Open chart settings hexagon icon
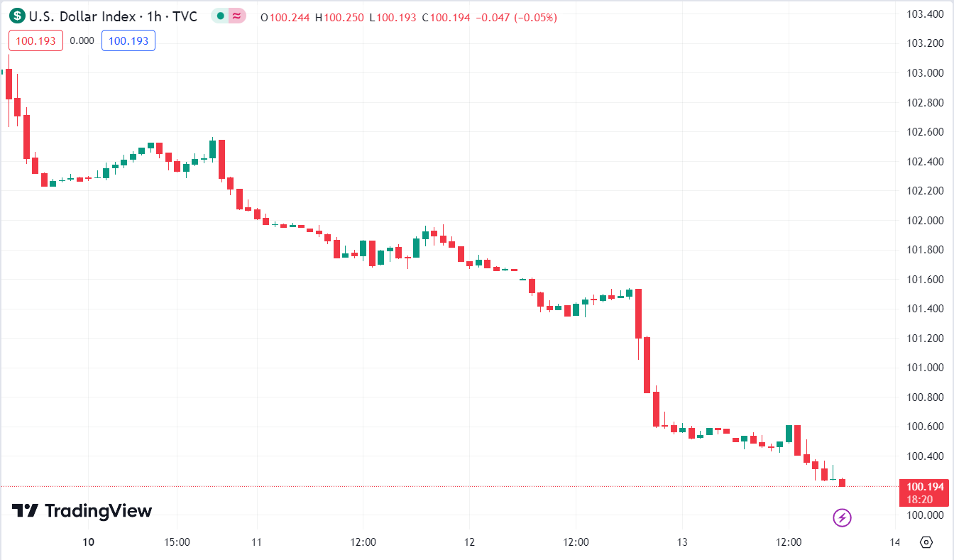The image size is (954, 560). tap(926, 542)
